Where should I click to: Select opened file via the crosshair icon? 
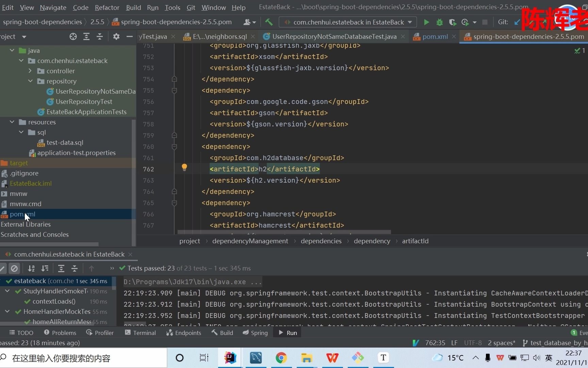73,37
